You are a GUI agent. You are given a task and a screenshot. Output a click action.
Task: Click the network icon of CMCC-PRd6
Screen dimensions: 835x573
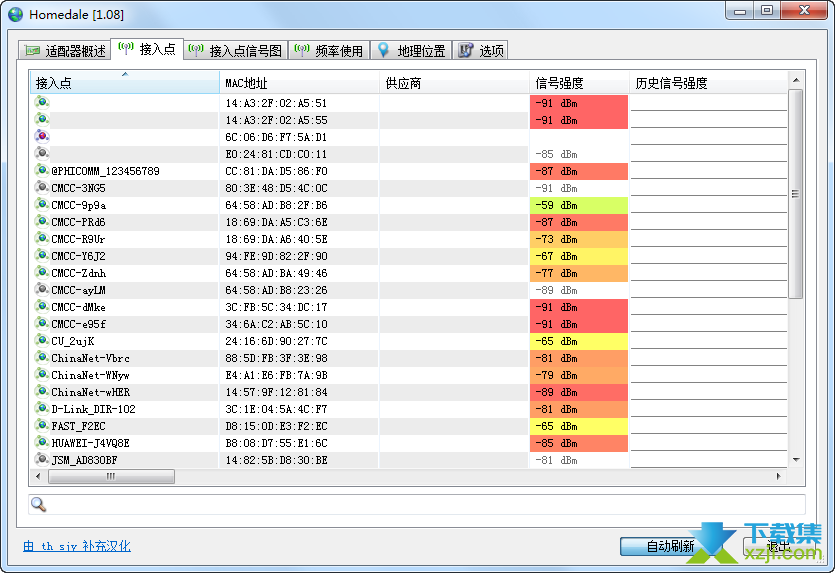click(42, 222)
